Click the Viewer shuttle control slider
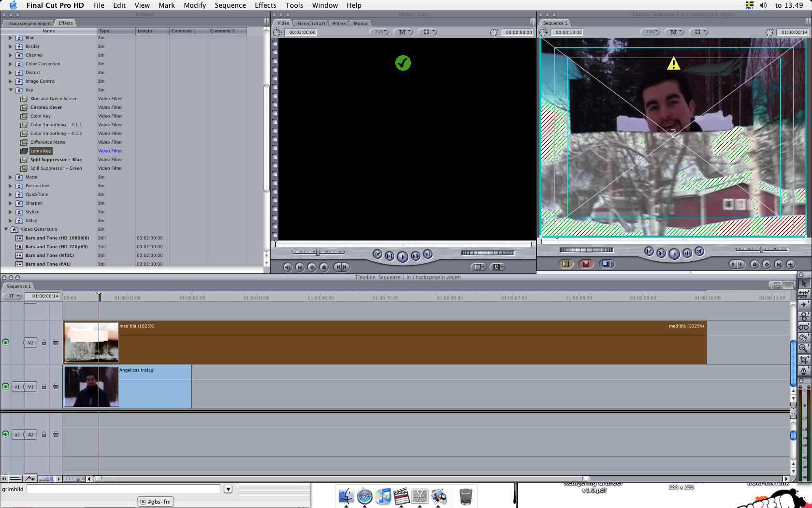 [318, 252]
